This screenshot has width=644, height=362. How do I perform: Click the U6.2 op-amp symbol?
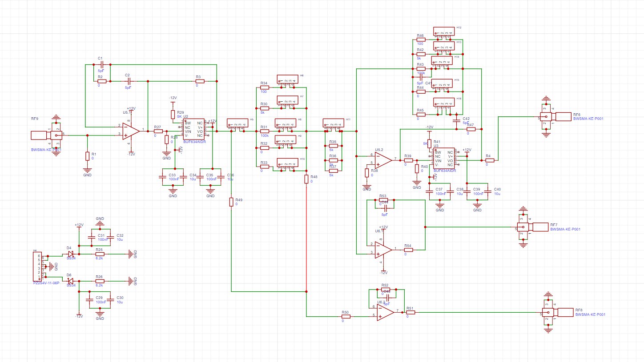click(385, 312)
